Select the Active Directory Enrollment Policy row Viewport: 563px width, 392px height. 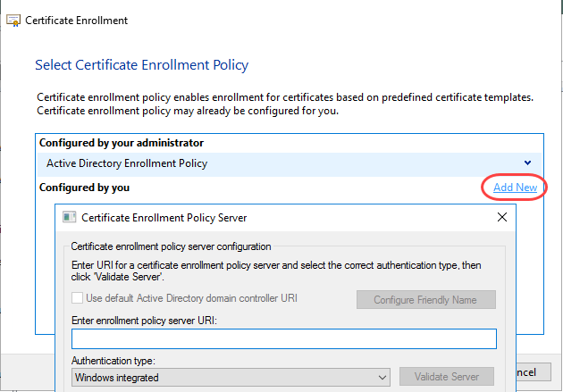point(290,164)
